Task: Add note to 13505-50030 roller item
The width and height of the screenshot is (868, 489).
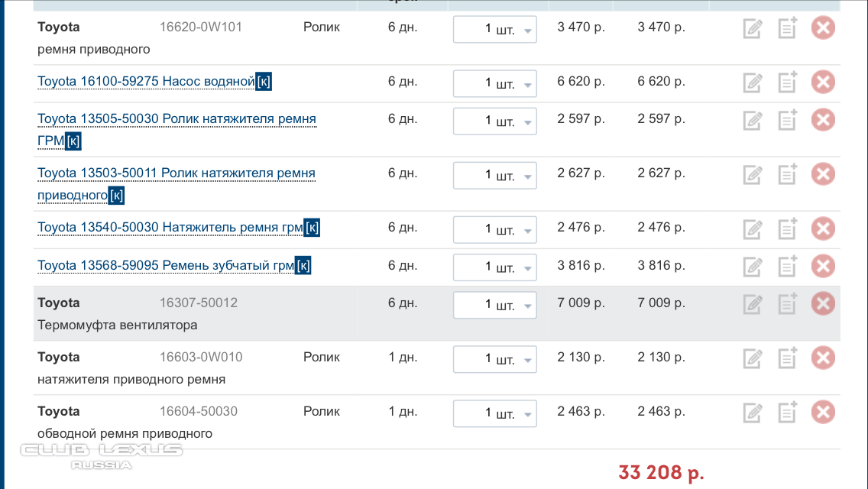Action: [x=787, y=120]
